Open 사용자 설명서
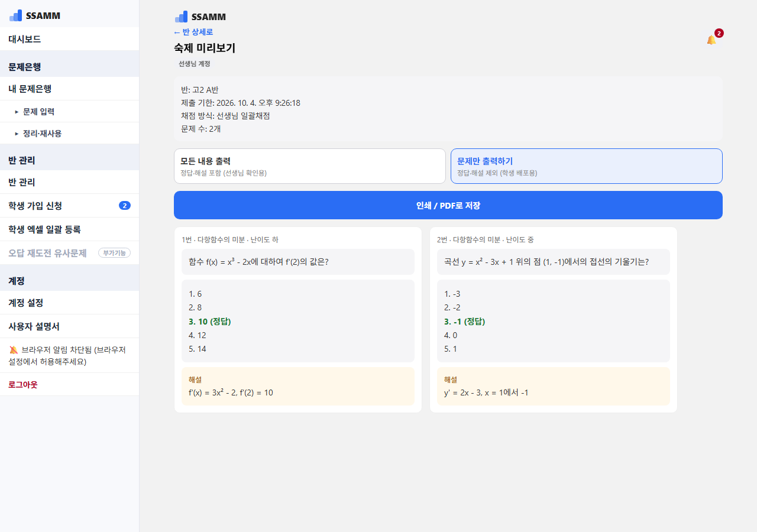The width and height of the screenshot is (757, 532). (x=69, y=326)
